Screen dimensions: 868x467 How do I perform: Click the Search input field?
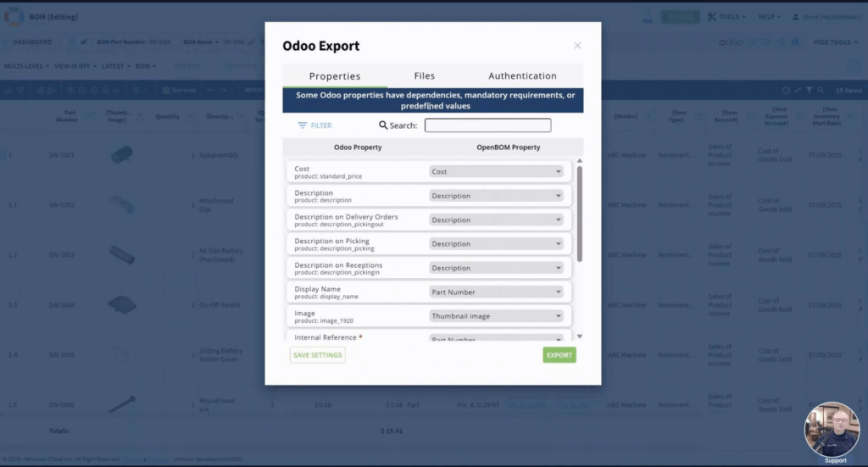[487, 125]
